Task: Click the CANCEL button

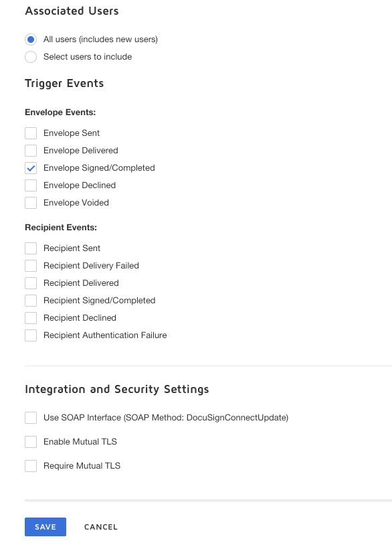Action: 101,527
